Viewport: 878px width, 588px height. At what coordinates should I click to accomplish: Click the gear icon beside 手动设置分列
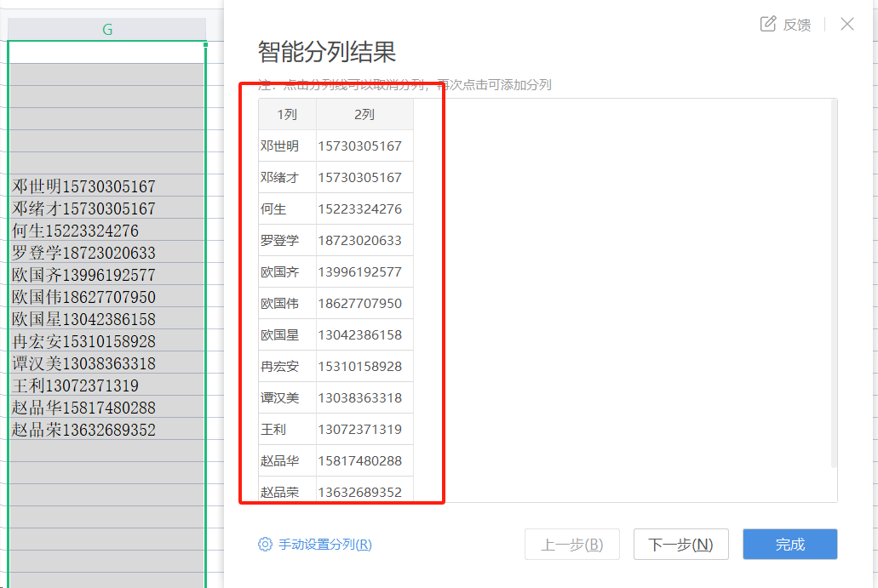coord(265,545)
